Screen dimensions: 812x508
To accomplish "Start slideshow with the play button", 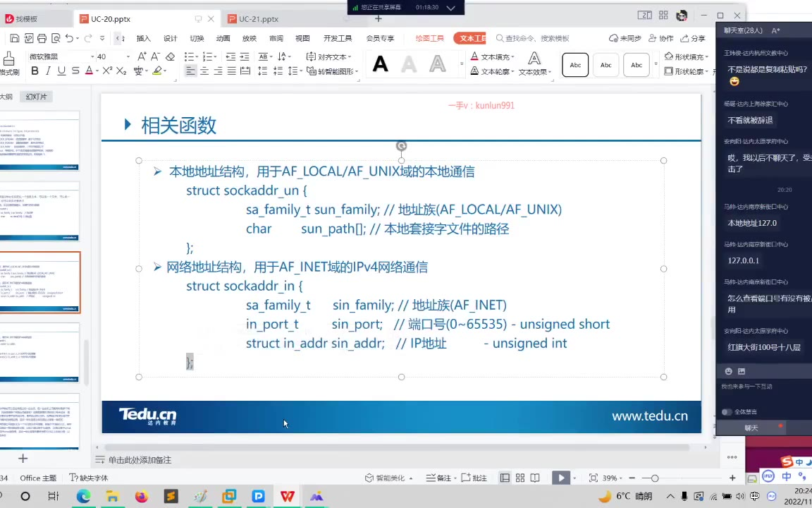I will 561,478.
